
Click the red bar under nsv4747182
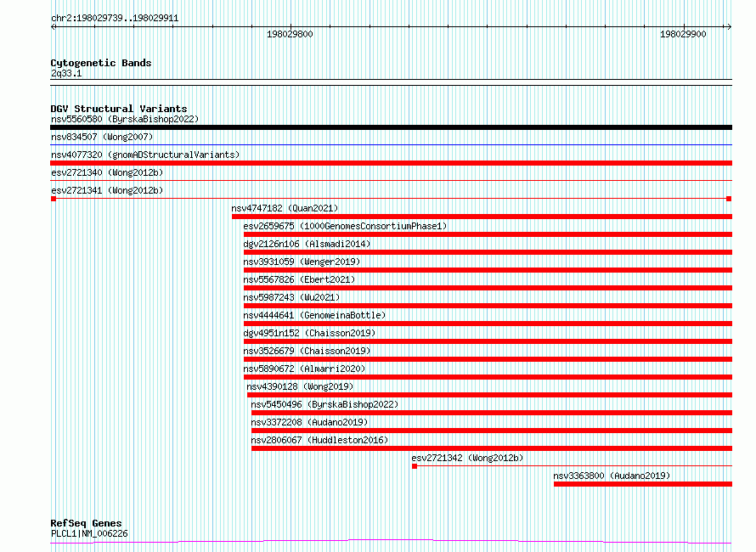[482, 217]
